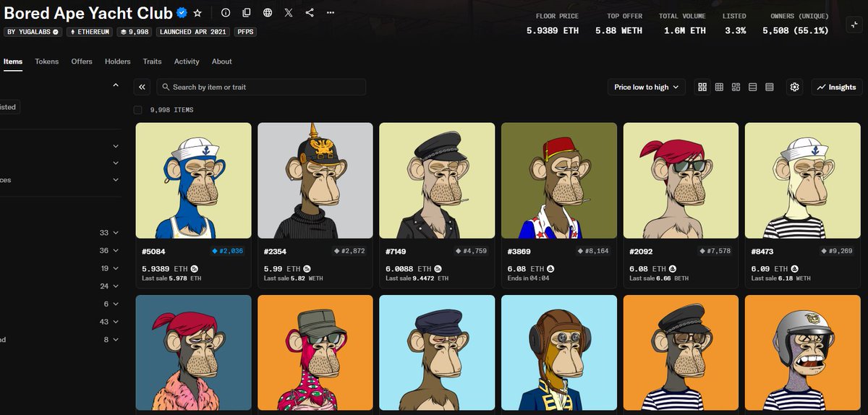868x415 pixels.
Task: Switch to the Tokens tab
Action: point(47,61)
